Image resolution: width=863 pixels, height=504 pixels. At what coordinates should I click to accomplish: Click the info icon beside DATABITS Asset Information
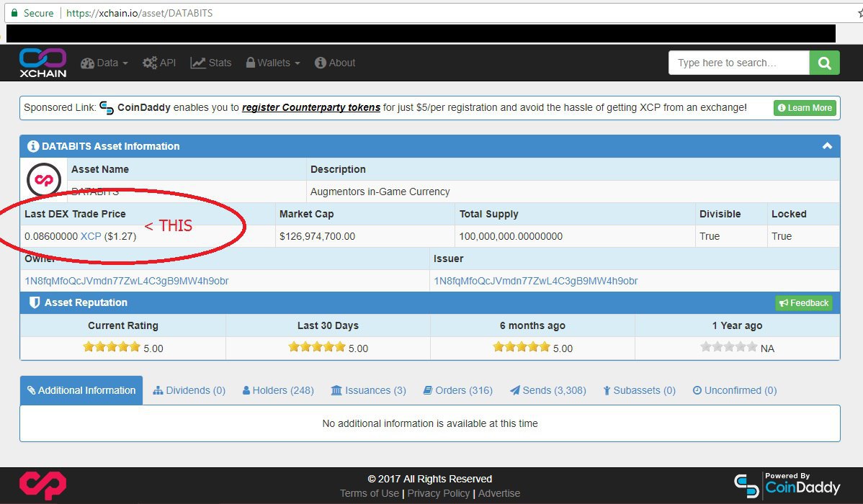[33, 146]
